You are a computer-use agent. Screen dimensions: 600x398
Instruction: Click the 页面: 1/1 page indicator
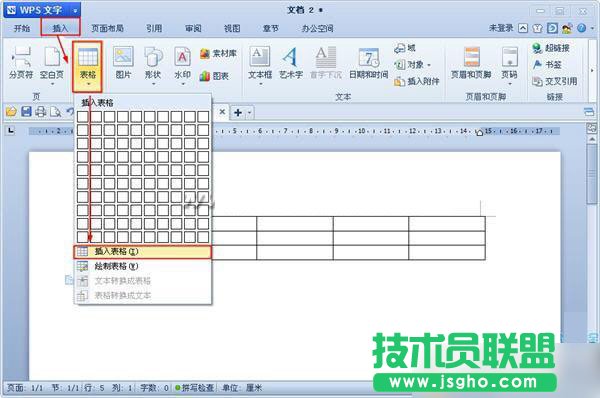pyautogui.click(x=25, y=388)
